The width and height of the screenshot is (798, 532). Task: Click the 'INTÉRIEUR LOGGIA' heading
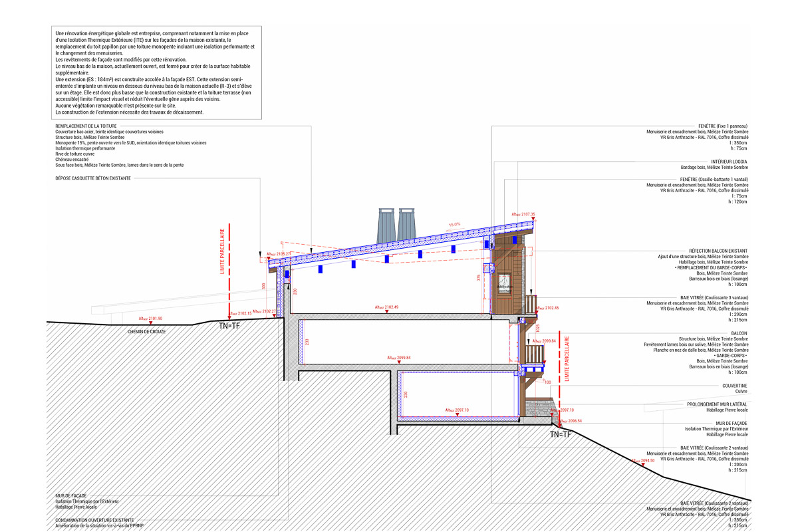point(729,162)
